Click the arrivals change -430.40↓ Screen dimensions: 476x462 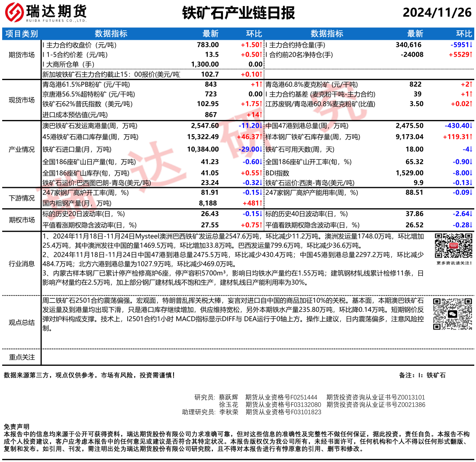(459, 126)
